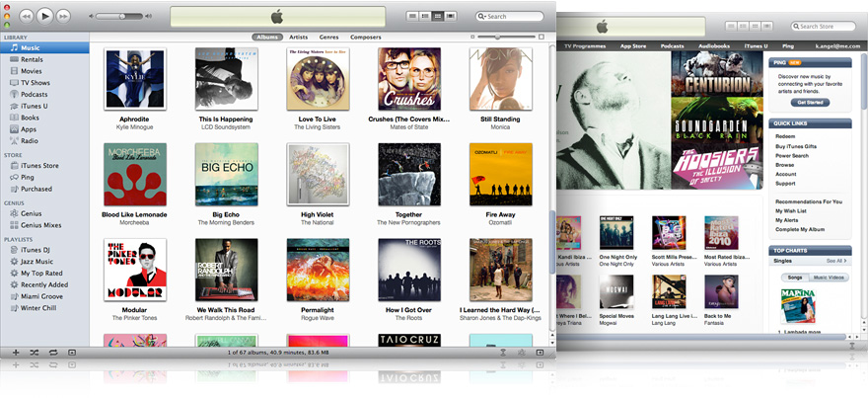Click Complete My Album link
868x398 pixels.
[800, 229]
